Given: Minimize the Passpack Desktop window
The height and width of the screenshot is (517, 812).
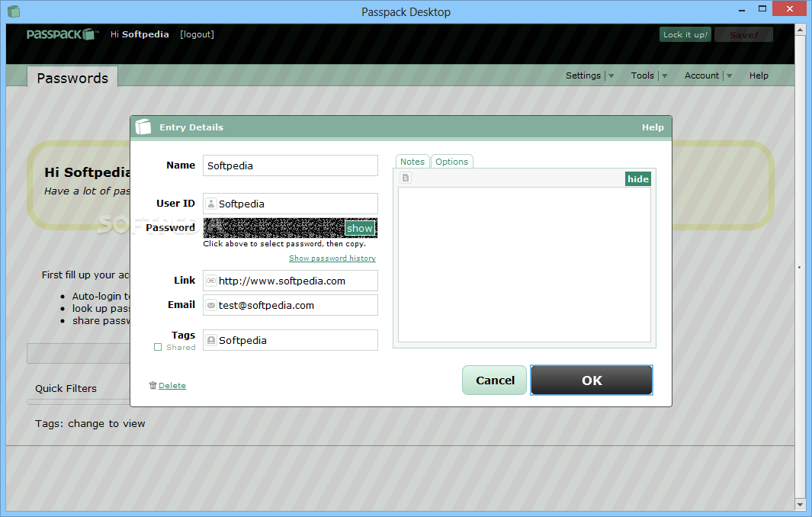Looking at the screenshot, I should (x=742, y=9).
